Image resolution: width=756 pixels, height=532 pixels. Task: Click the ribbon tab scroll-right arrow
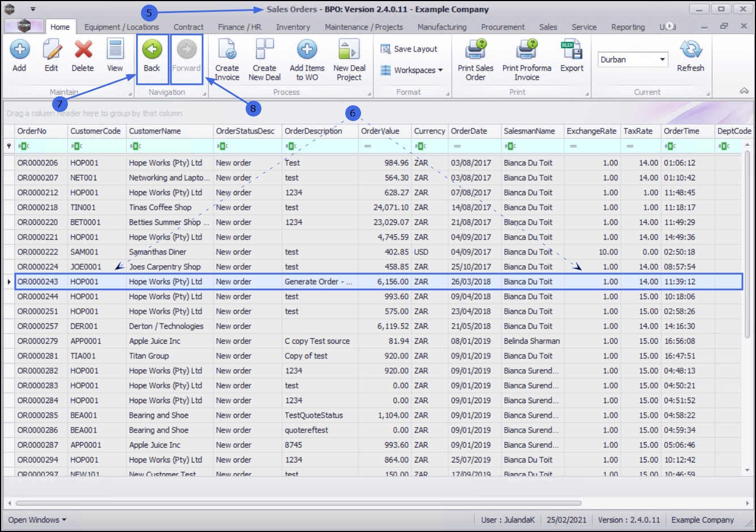tap(669, 27)
